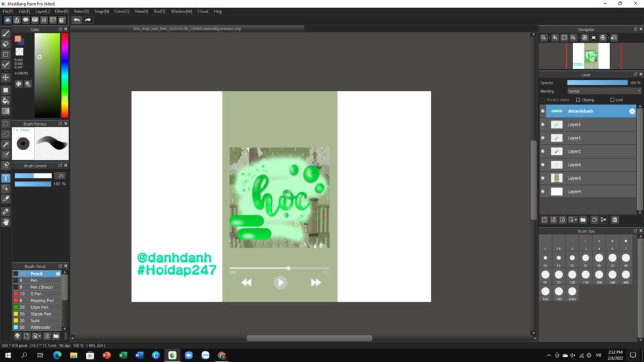Choose brush size 1000 preset

coord(572,293)
